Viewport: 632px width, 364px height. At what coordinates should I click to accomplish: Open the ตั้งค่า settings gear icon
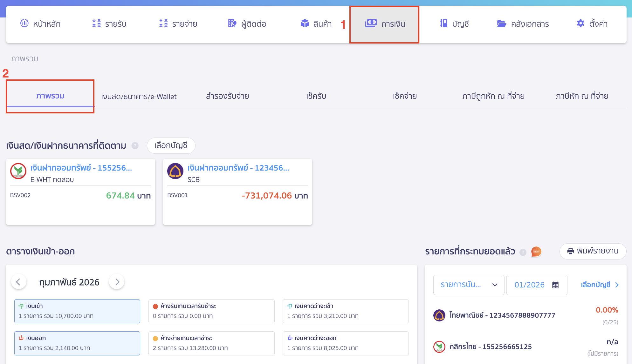[x=580, y=23]
